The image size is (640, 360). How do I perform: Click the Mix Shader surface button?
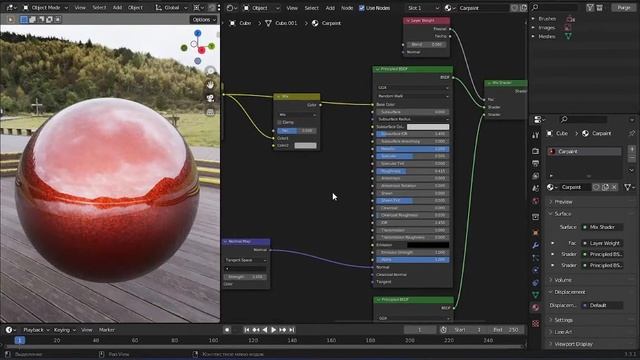click(602, 227)
